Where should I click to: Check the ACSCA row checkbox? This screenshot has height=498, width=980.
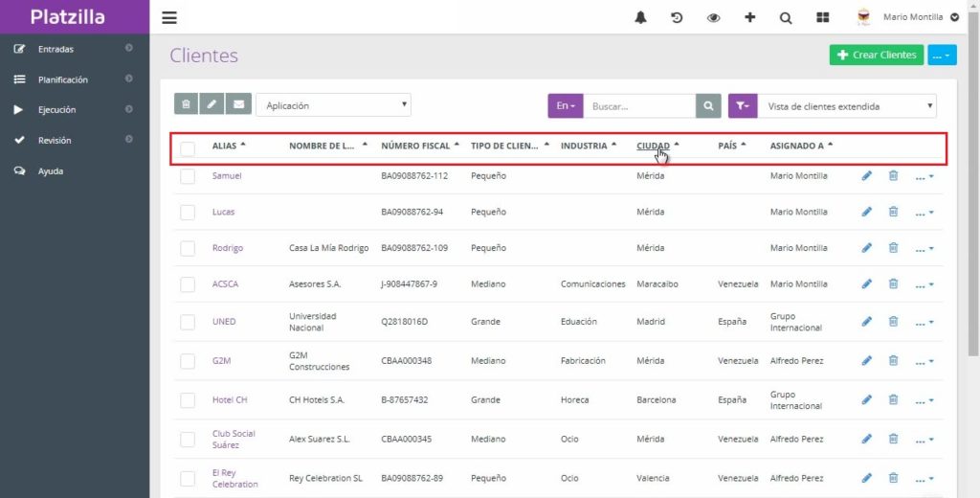(x=188, y=284)
